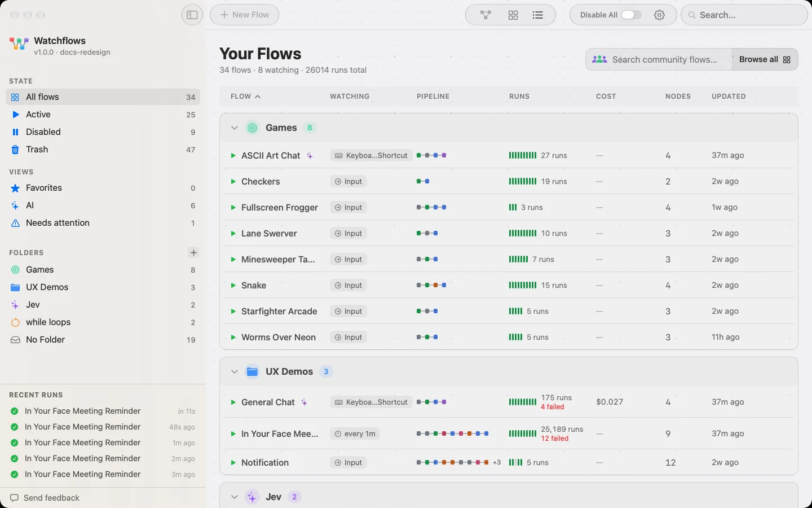Open the while loops folder
The image size is (812, 508).
[103, 322]
